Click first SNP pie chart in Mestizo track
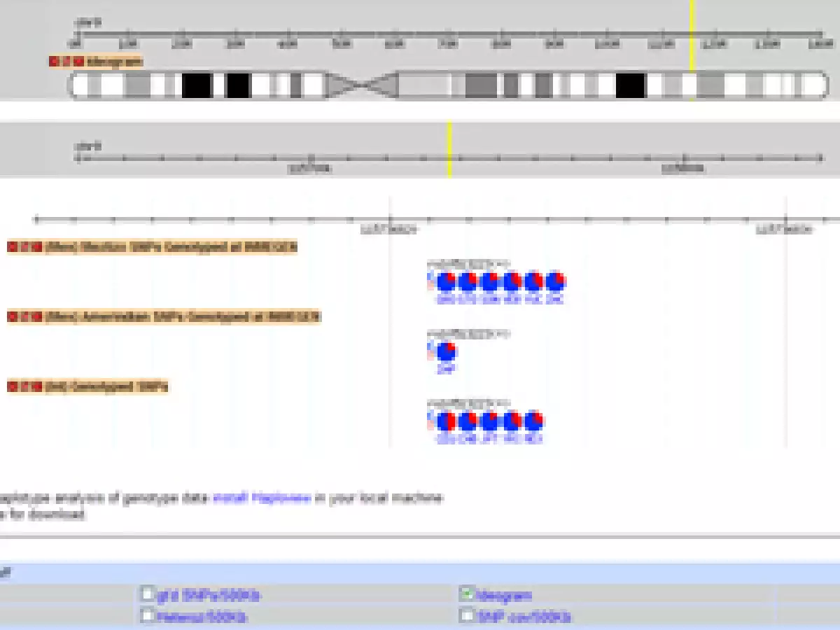Screen dimensions: 840x630 445,282
